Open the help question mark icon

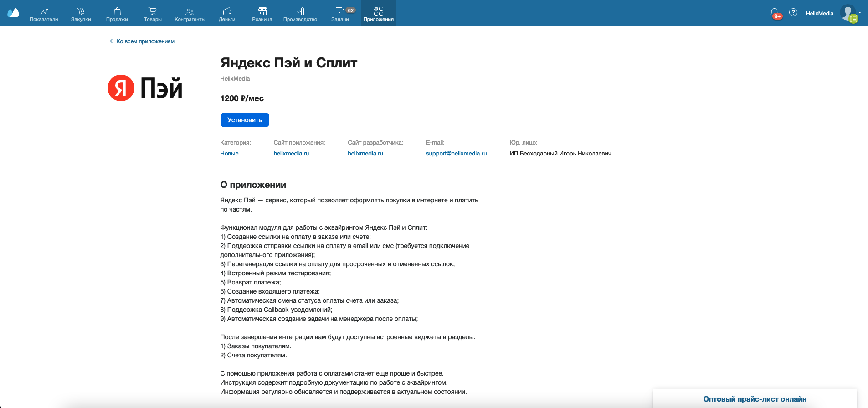(793, 13)
